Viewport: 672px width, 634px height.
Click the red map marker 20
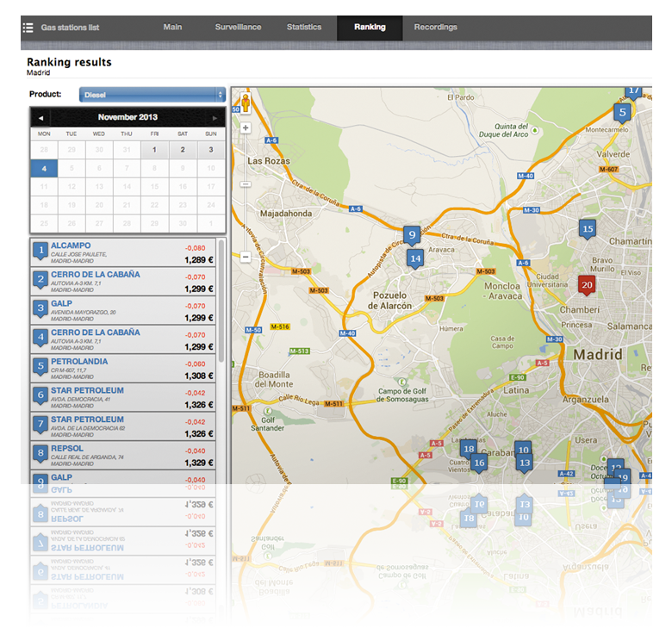[587, 285]
